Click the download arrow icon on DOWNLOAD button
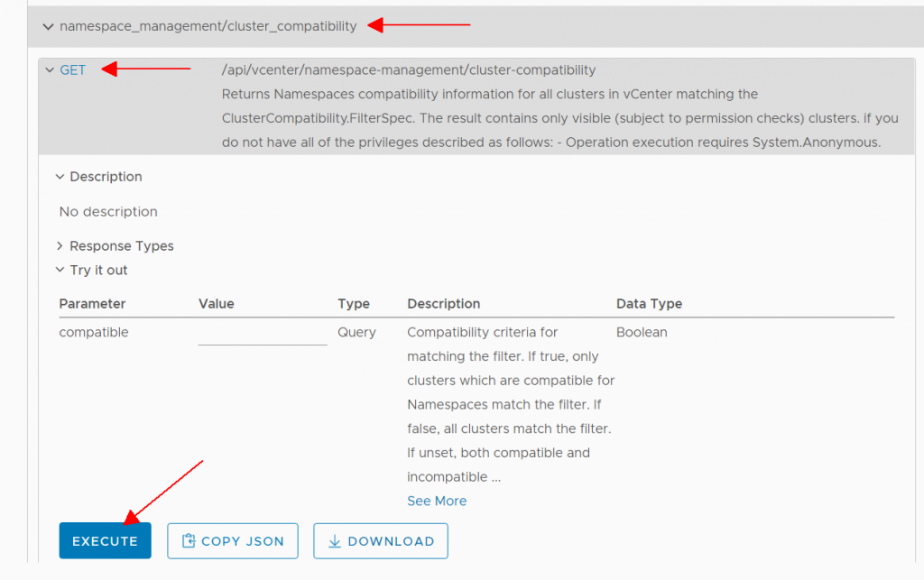924x580 pixels. (333, 540)
